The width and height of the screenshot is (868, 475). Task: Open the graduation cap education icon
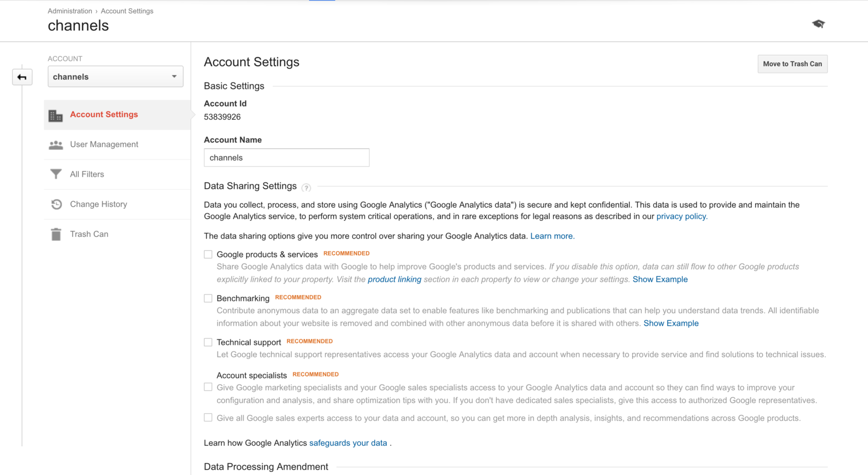pyautogui.click(x=818, y=24)
